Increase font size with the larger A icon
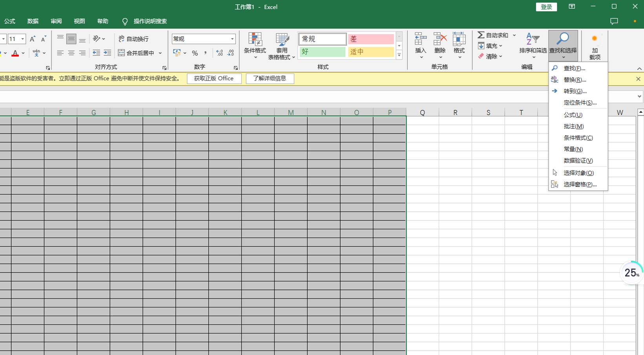644x355 pixels. [x=33, y=38]
